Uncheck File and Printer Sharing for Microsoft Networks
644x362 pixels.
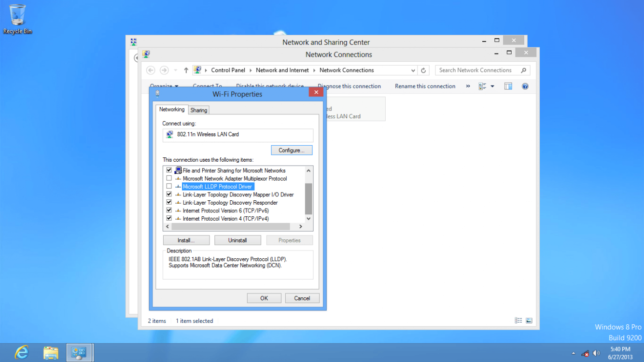169,170
